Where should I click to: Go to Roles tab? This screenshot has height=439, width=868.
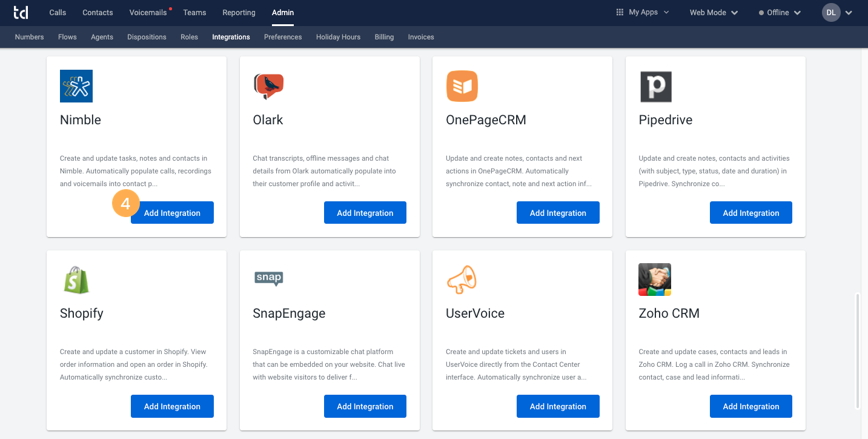pyautogui.click(x=189, y=37)
